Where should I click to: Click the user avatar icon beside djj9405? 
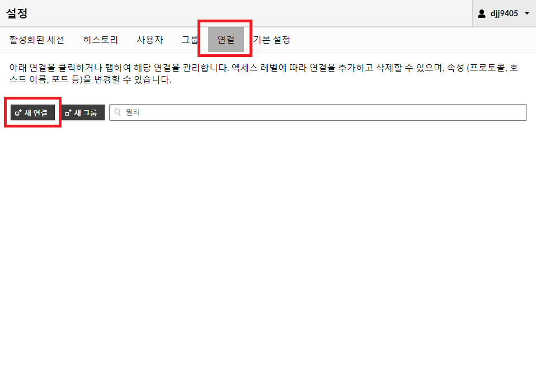482,13
